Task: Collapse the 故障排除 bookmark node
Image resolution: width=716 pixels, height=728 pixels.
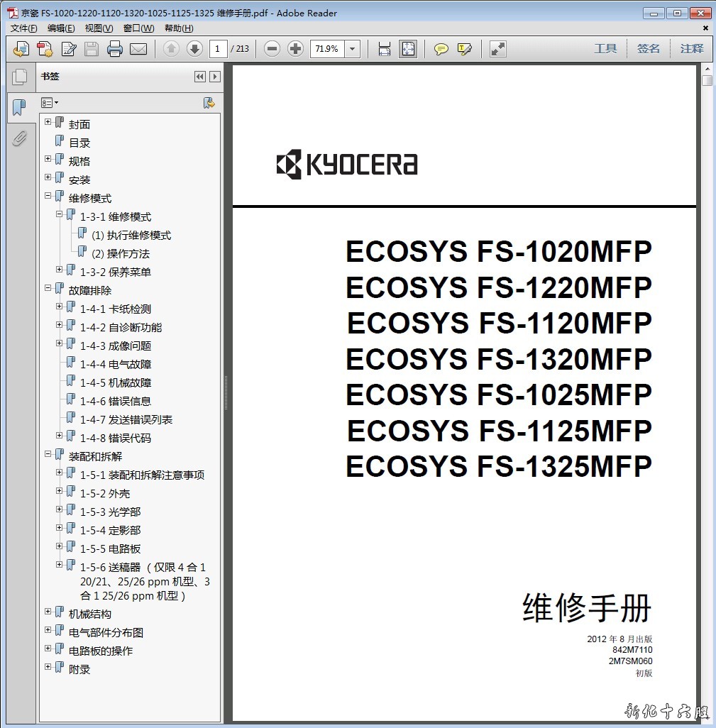Action: click(x=48, y=289)
